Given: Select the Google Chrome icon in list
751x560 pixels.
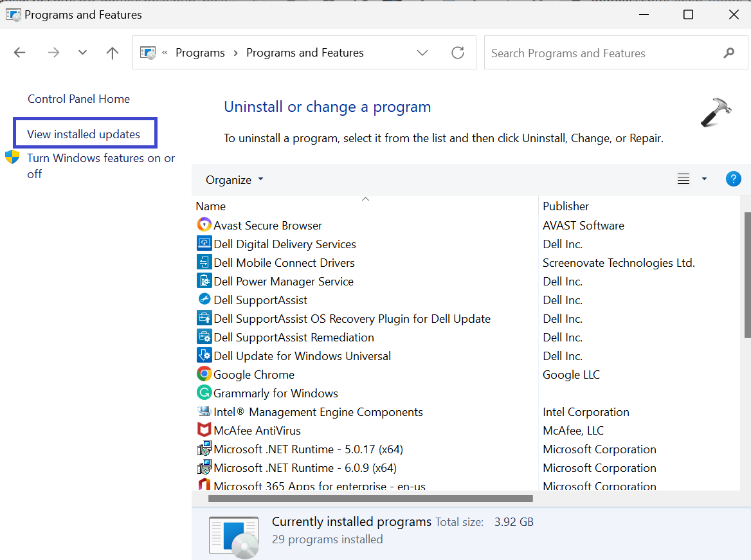Looking at the screenshot, I should click(204, 374).
